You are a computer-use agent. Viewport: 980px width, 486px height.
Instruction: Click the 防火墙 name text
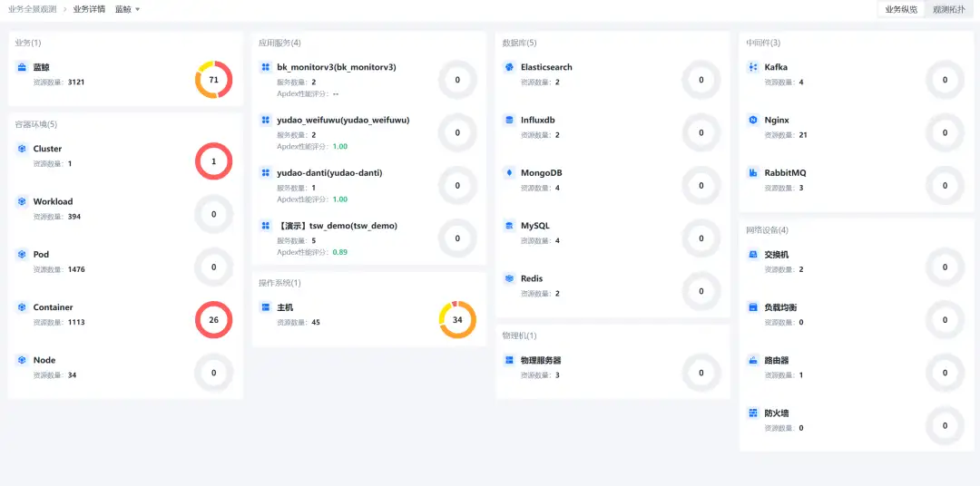click(776, 413)
